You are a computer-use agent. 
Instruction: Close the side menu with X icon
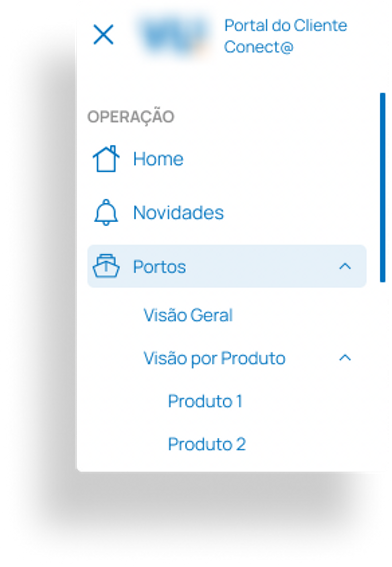click(x=103, y=34)
